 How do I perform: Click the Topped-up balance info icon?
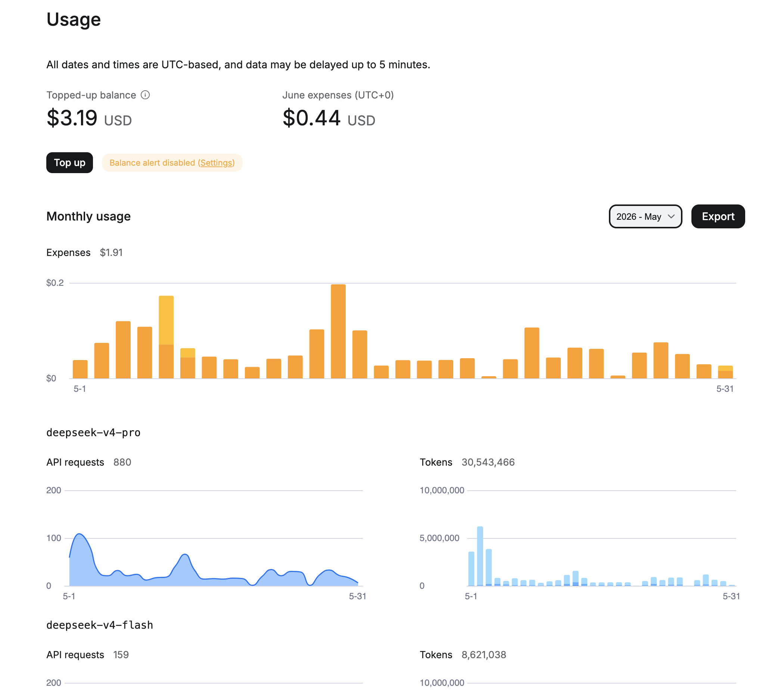[145, 95]
